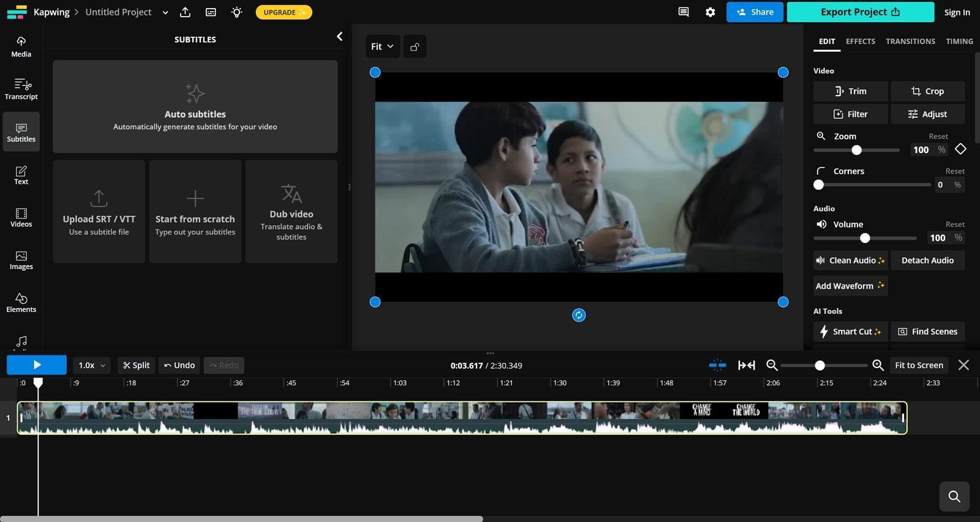This screenshot has width=980, height=522.
Task: Play the video preview
Action: (37, 365)
